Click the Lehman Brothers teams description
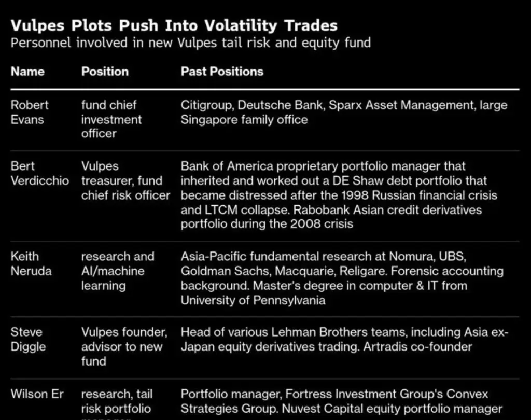 pyautogui.click(x=344, y=339)
